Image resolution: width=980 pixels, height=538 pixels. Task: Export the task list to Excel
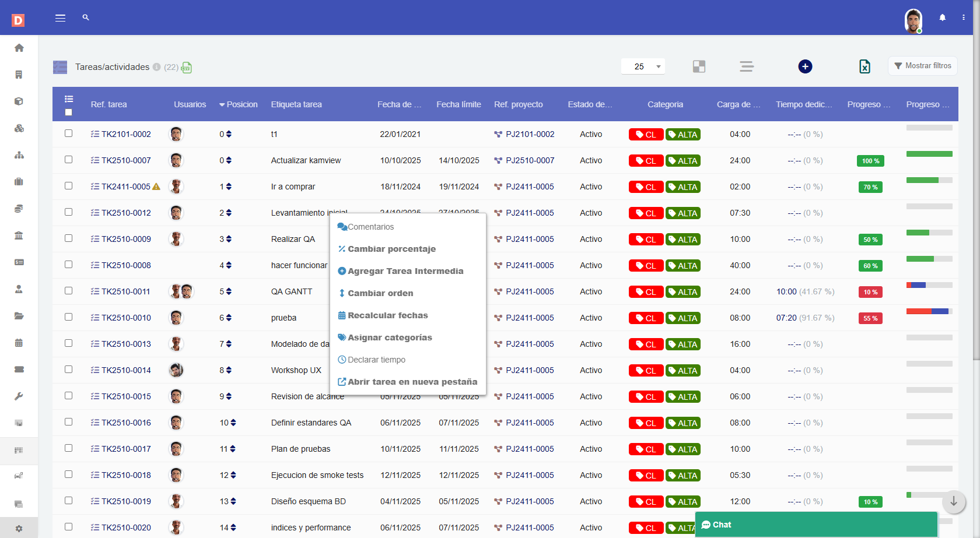coord(865,66)
